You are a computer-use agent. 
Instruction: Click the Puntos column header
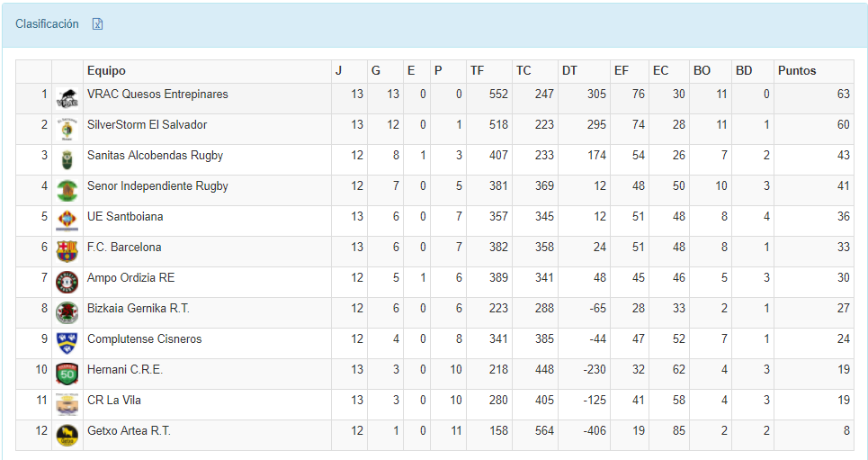[797, 71]
